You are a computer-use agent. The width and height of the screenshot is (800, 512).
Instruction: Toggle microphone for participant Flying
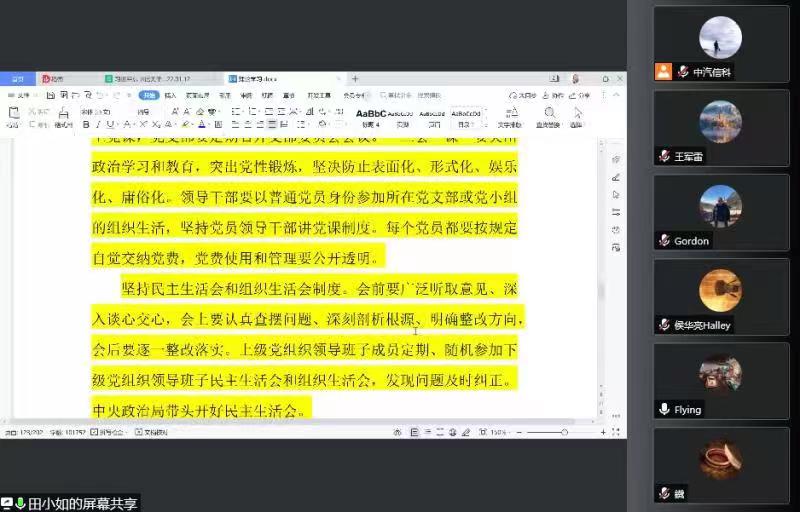click(664, 410)
